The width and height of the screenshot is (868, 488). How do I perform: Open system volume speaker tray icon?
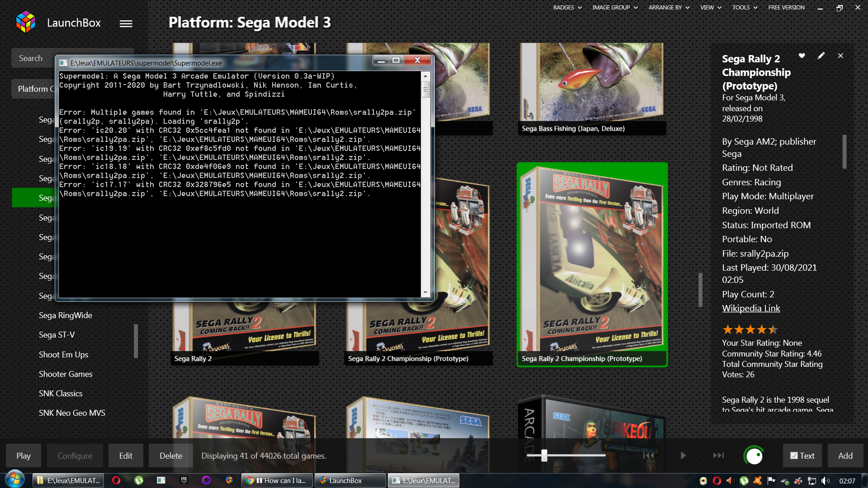pyautogui.click(x=826, y=481)
